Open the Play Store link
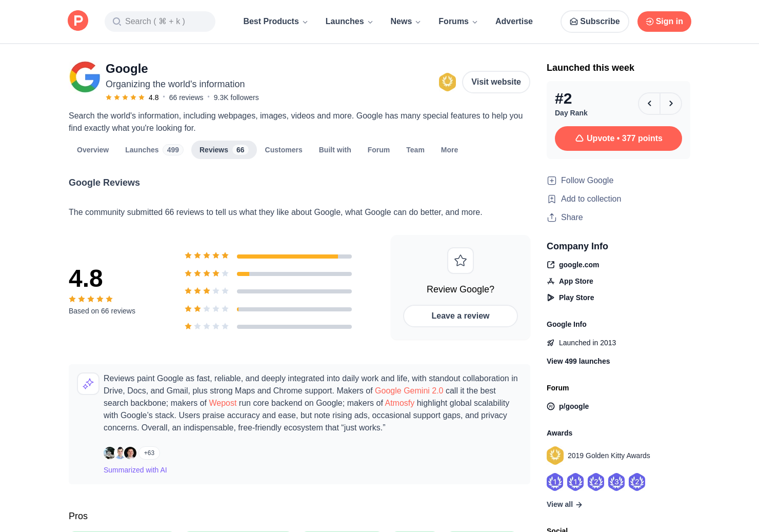The width and height of the screenshot is (759, 532). tap(576, 298)
